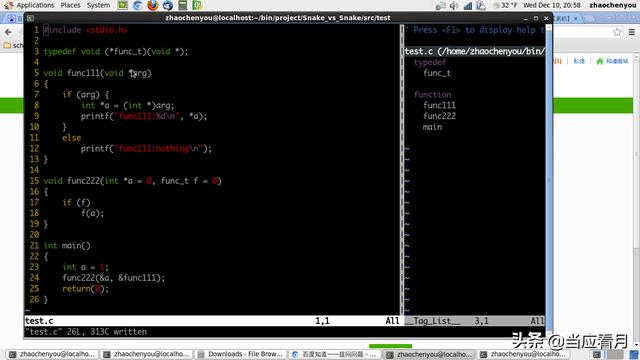
Task: Select main in the tag list
Action: point(432,127)
